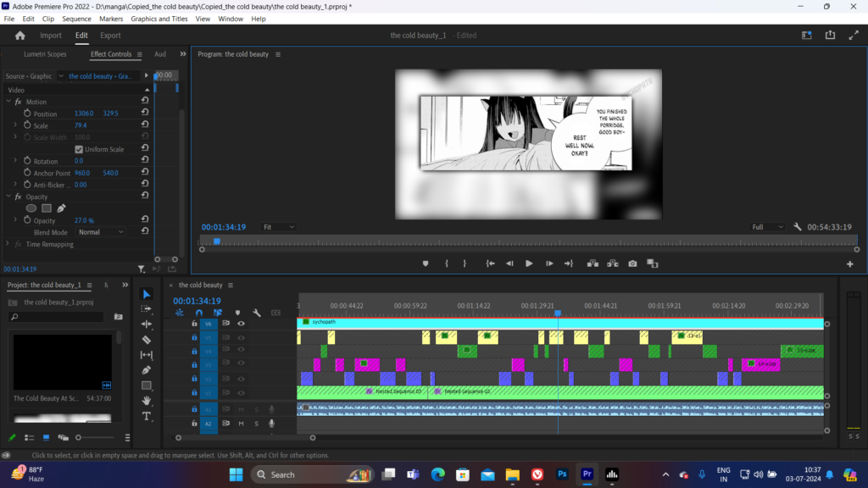
Task: Expand the Rotation property
Action: click(x=15, y=160)
